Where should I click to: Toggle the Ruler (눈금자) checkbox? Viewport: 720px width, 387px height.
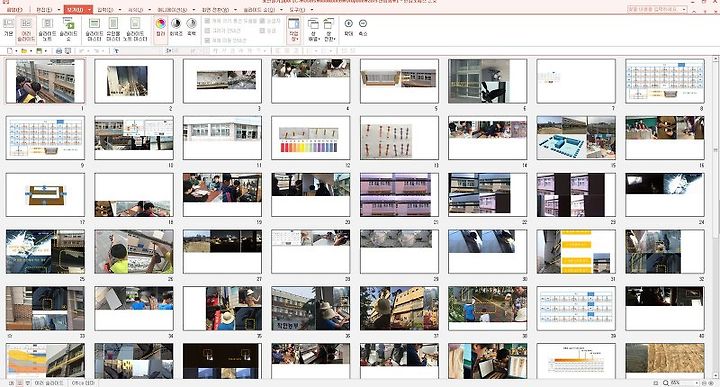pyautogui.click(x=262, y=21)
